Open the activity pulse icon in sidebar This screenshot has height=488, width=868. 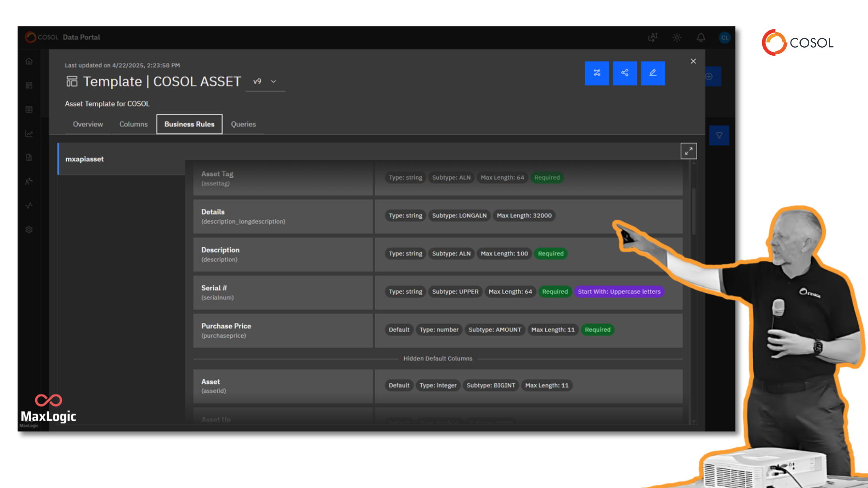(x=29, y=206)
